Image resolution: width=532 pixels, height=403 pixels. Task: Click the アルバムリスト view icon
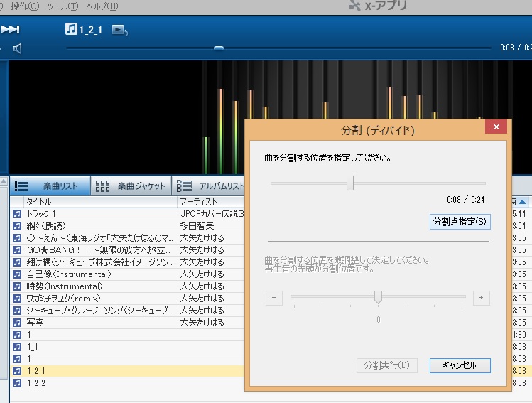tap(184, 186)
